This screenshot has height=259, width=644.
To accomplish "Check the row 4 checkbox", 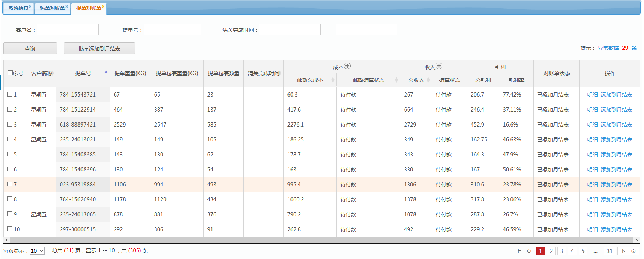I will [10, 139].
